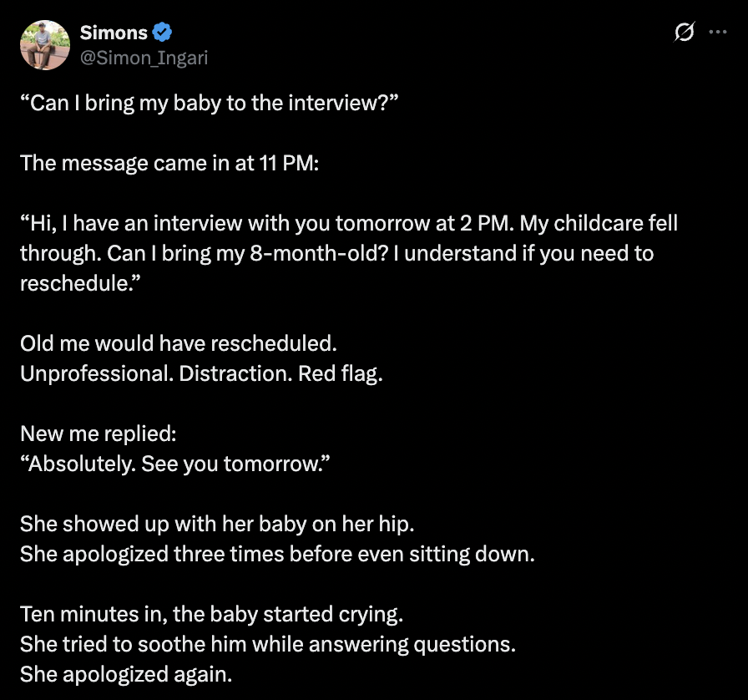This screenshot has height=700, width=748.
Task: Click the line "Old me would have rescheduled."
Action: pos(178,343)
